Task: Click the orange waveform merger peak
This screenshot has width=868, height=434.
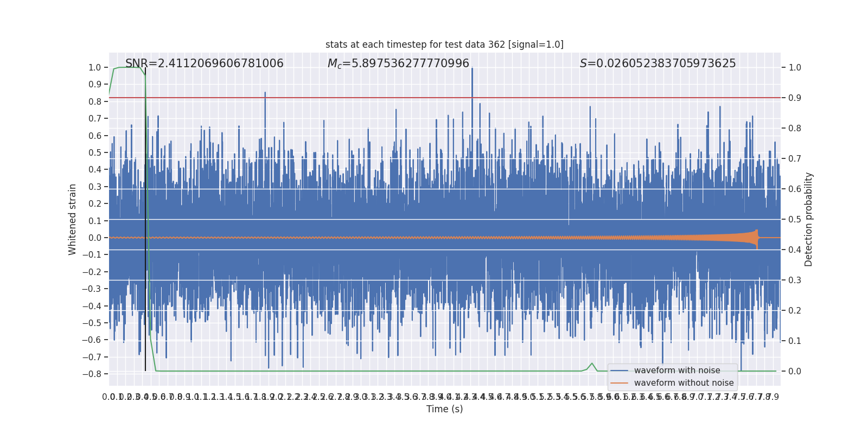Action: 756,238
